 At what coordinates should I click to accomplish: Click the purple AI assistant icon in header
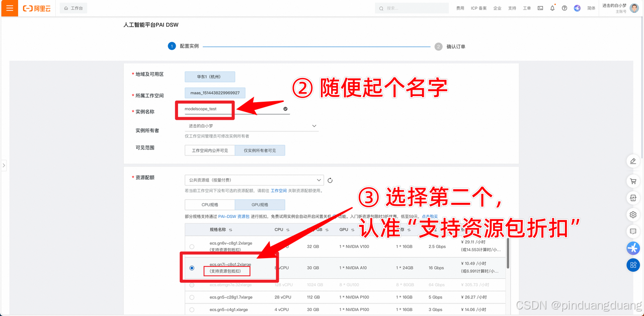point(577,8)
